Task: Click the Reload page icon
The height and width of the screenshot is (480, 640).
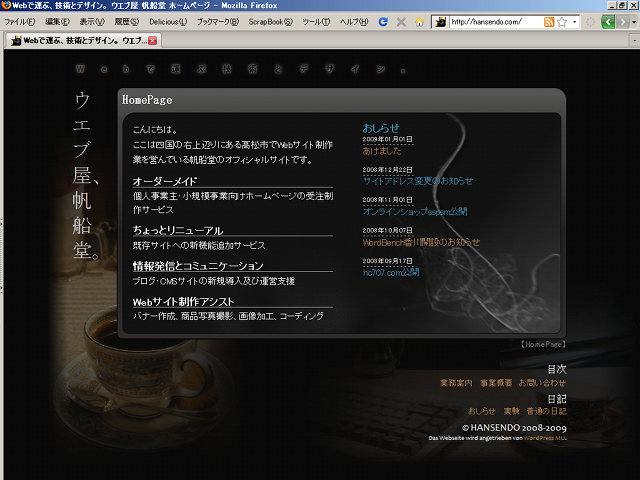Action: [x=383, y=22]
